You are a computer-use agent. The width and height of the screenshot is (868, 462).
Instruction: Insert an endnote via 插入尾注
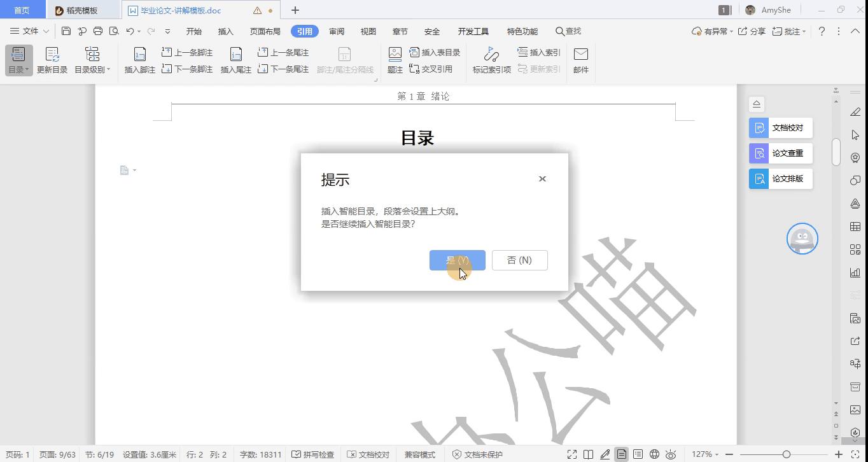[236, 60]
